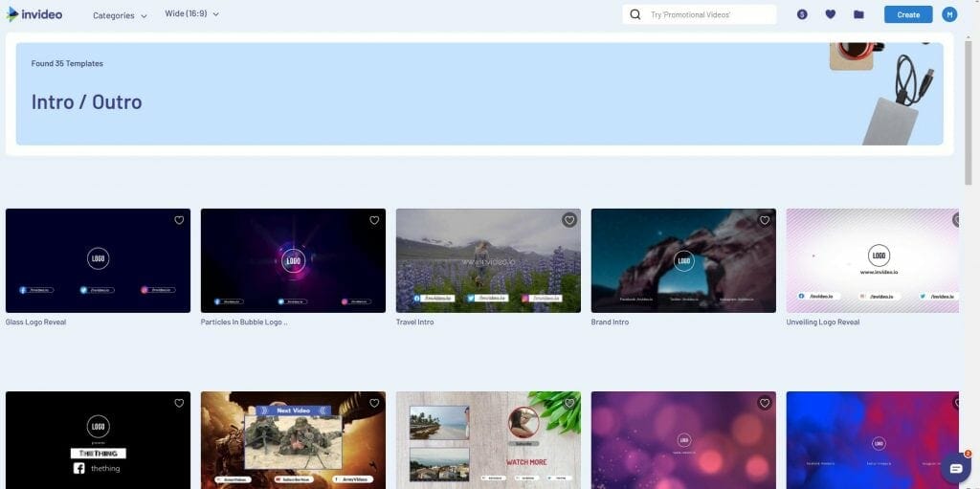Favorite the black THE THING template
This screenshot has width=980, height=489.
pos(179,403)
